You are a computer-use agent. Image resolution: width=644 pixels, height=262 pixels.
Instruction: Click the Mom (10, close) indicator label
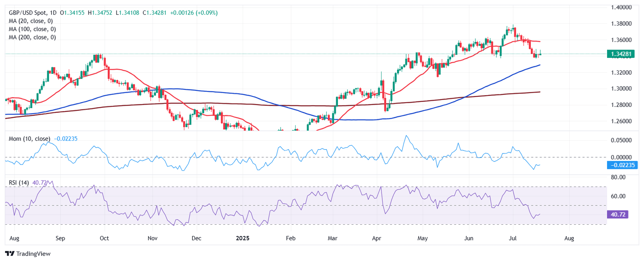[29, 139]
